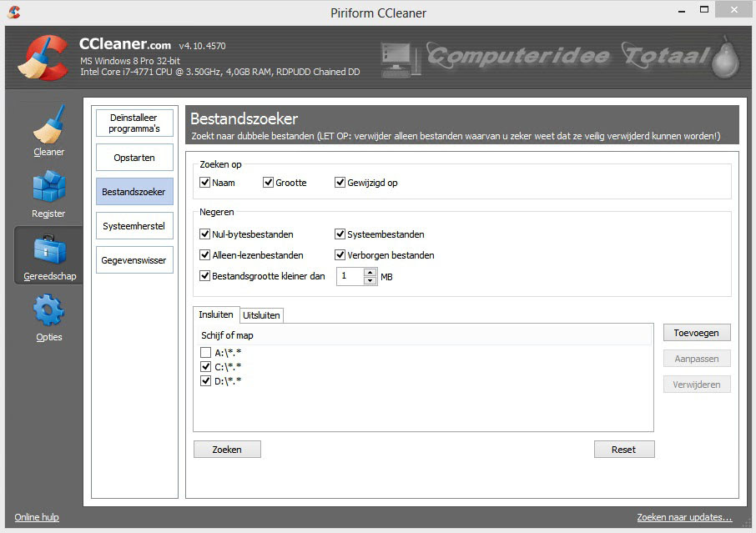Toggle the Grootte checkbox
This screenshot has width=756, height=533.
coord(268,182)
